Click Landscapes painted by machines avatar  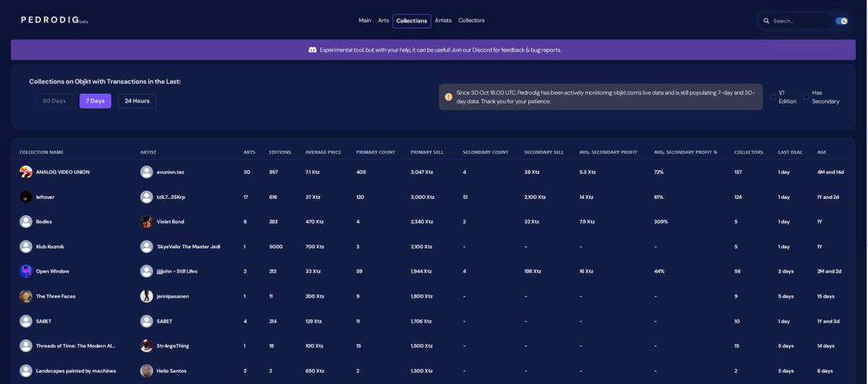coord(26,370)
